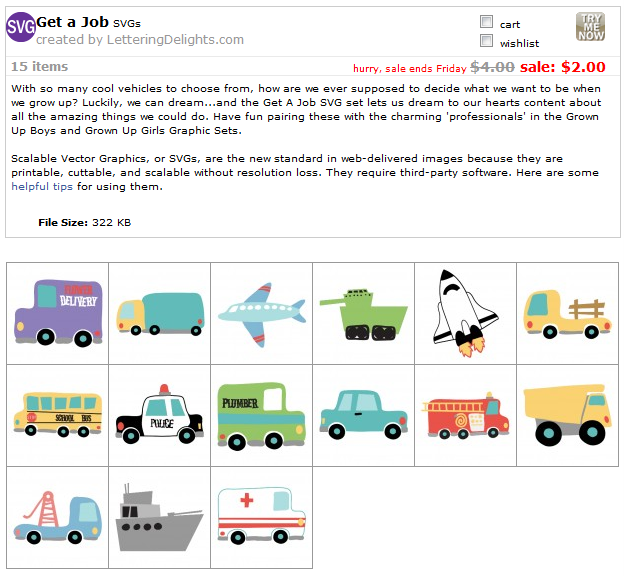Select the police car thumbnail
625x576 pixels.
click(160, 415)
